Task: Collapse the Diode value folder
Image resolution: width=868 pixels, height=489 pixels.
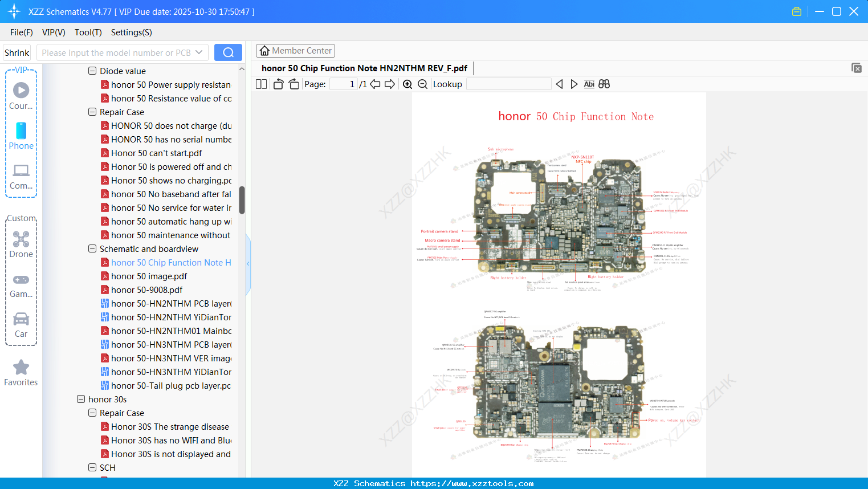Action: click(x=92, y=71)
